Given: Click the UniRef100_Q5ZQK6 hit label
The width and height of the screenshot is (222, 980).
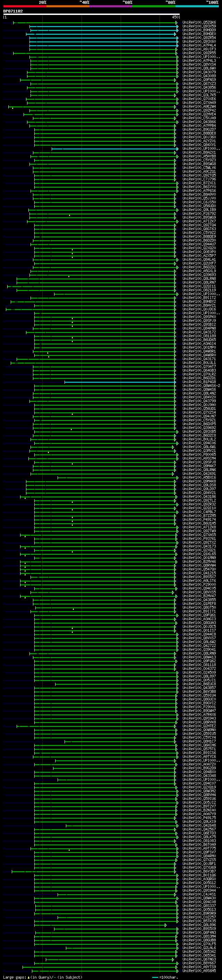Looking at the screenshot, I should tap(199, 23).
